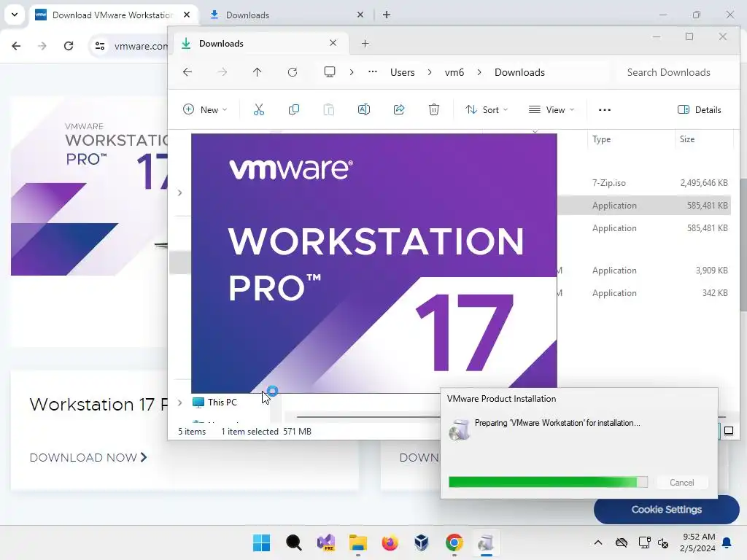
Task: Add a new File Explorer tab
Action: [x=365, y=44]
